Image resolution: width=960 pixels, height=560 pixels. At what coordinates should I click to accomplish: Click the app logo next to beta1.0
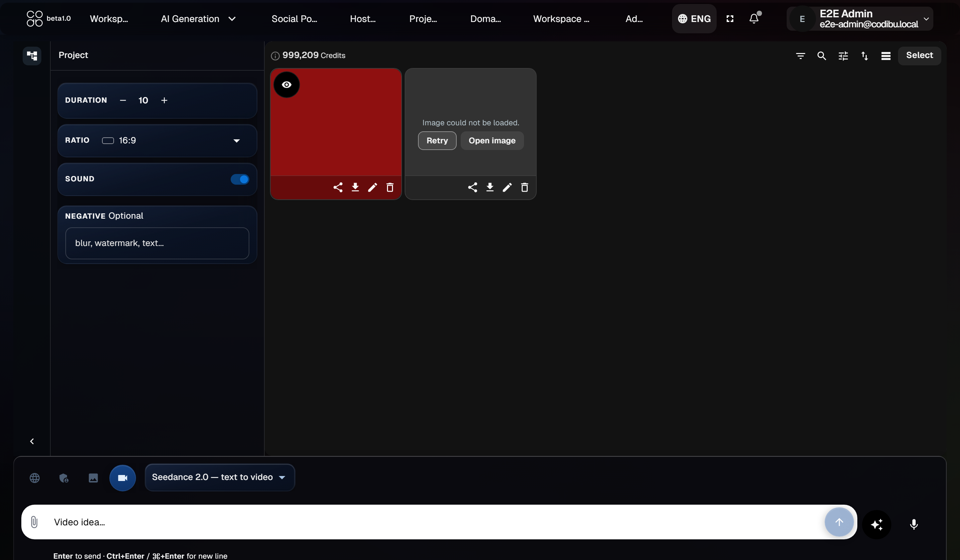pyautogui.click(x=34, y=18)
